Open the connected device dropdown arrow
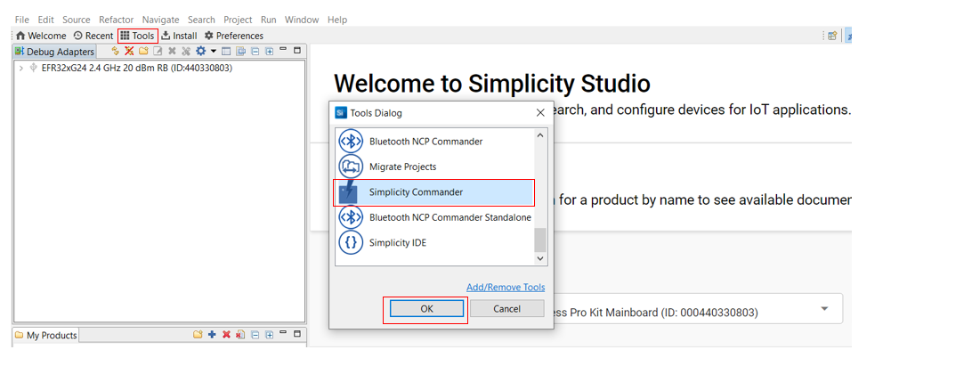This screenshot has width=980, height=366. point(824,309)
